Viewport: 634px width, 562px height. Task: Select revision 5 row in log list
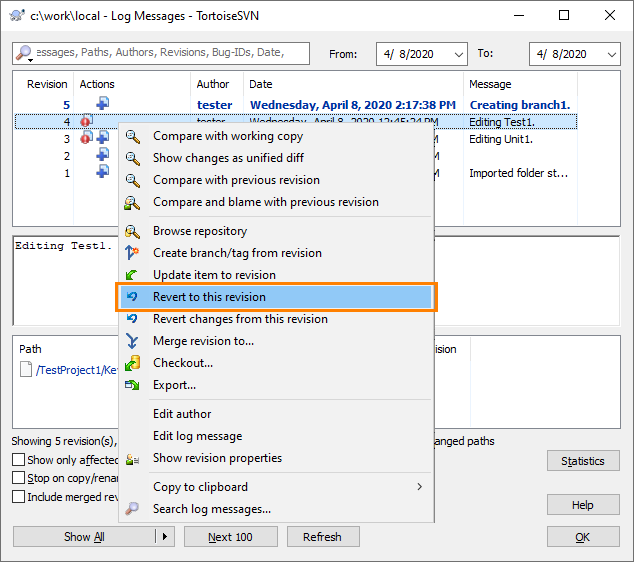coord(300,104)
